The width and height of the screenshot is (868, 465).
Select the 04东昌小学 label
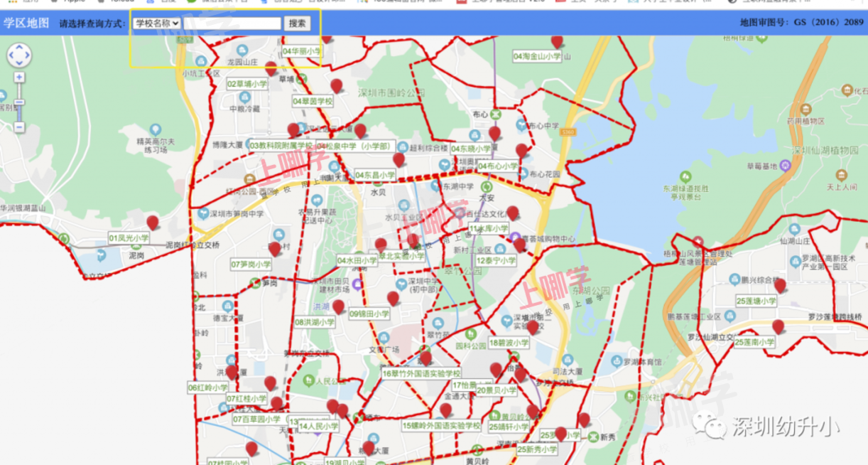pyautogui.click(x=375, y=175)
